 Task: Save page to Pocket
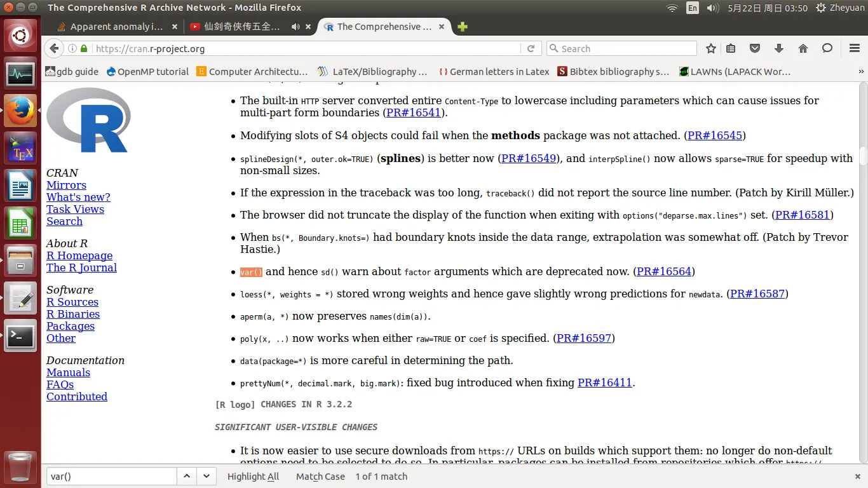(755, 48)
